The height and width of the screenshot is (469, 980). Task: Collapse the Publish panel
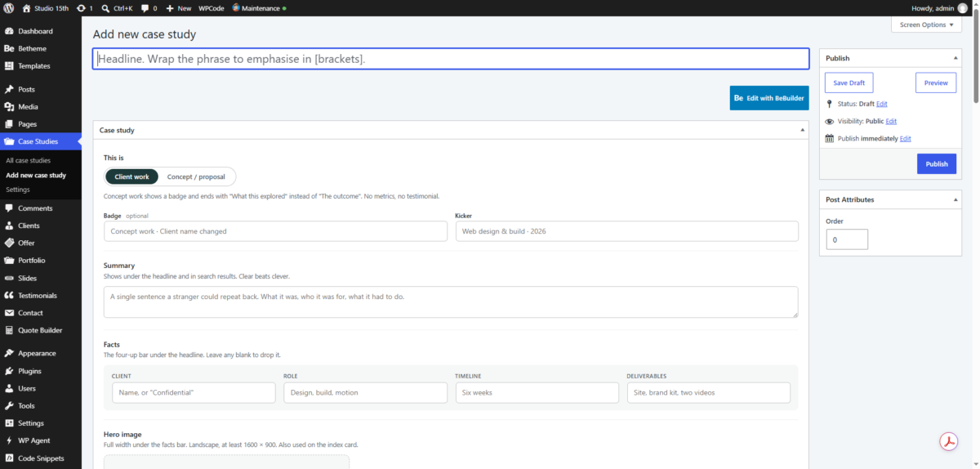[955, 58]
